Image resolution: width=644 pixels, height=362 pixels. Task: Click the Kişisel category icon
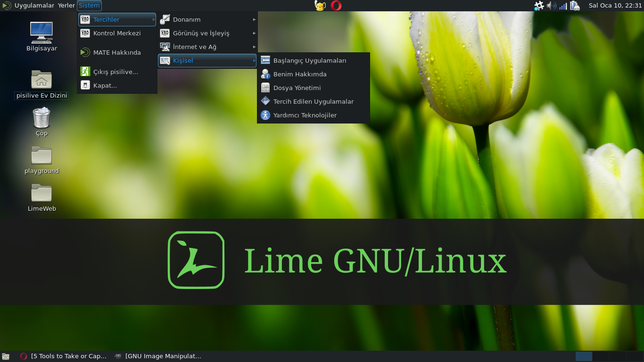point(165,60)
